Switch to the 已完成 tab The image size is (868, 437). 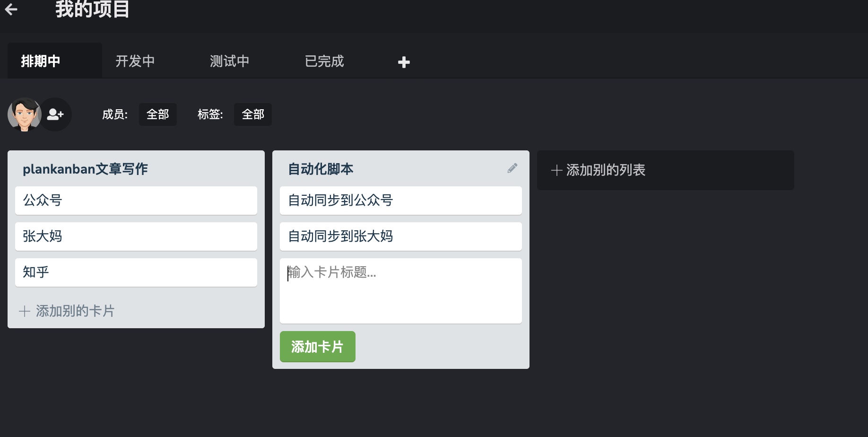coord(324,61)
